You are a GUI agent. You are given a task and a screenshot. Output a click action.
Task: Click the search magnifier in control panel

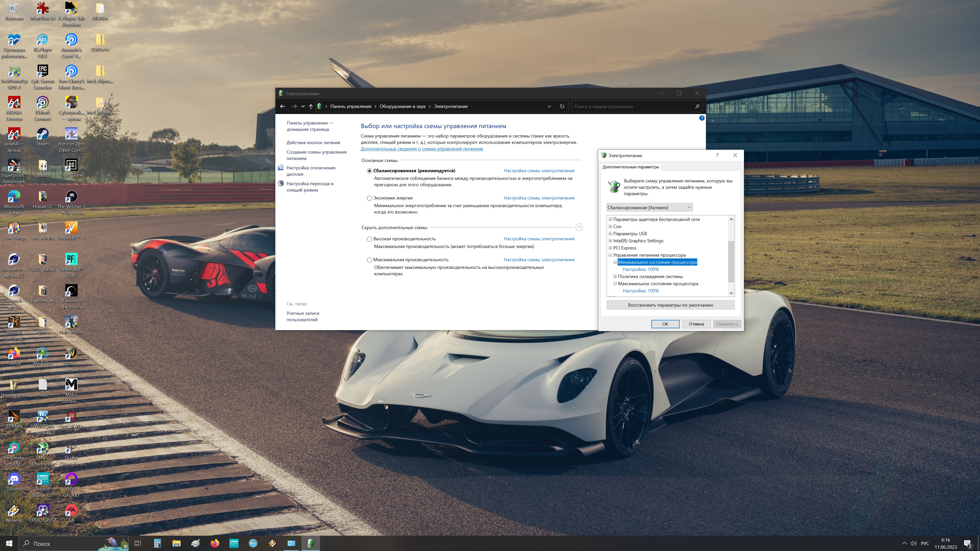coord(697,106)
